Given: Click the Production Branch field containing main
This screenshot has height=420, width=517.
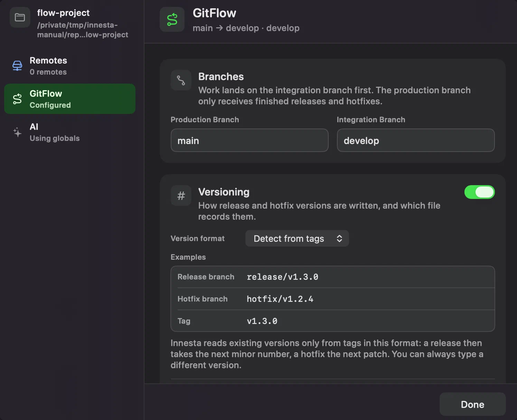Looking at the screenshot, I should tap(250, 140).
